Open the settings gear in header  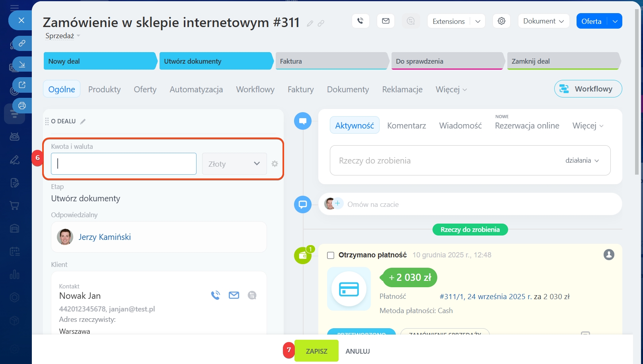[501, 21]
